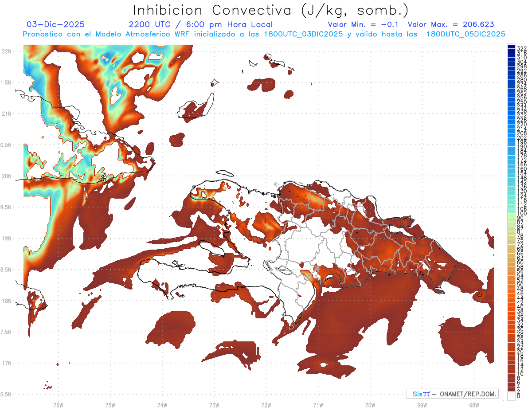This screenshot has width=532, height=411.
Task: Click the 76W longitude label
Action: tap(58, 405)
